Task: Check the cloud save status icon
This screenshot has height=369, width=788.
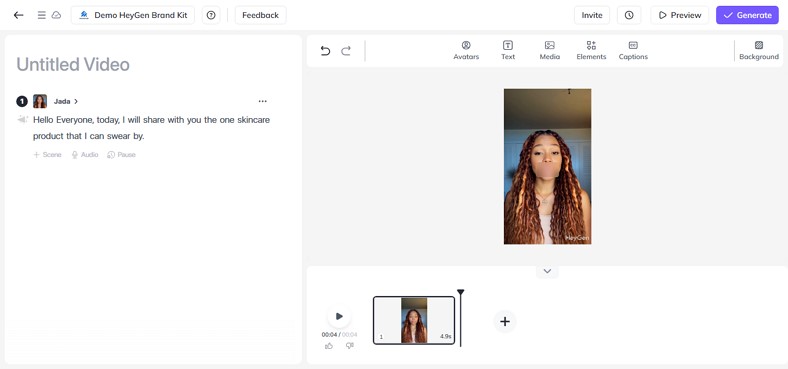Action: [56, 15]
